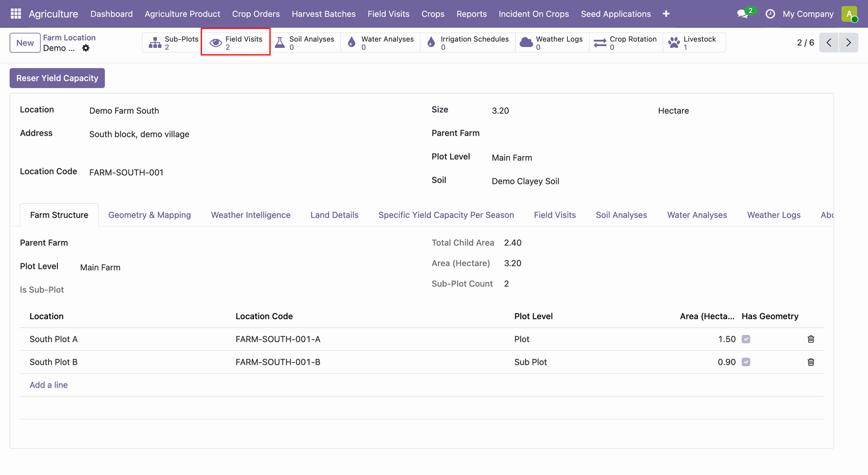Open the Farm Location breadcrumb link
This screenshot has height=475, width=868.
(69, 38)
